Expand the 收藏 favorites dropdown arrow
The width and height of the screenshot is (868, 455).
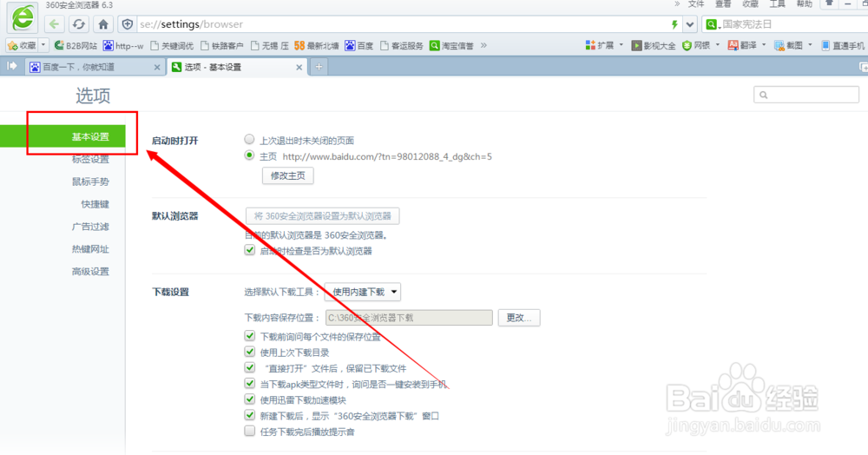click(x=43, y=45)
